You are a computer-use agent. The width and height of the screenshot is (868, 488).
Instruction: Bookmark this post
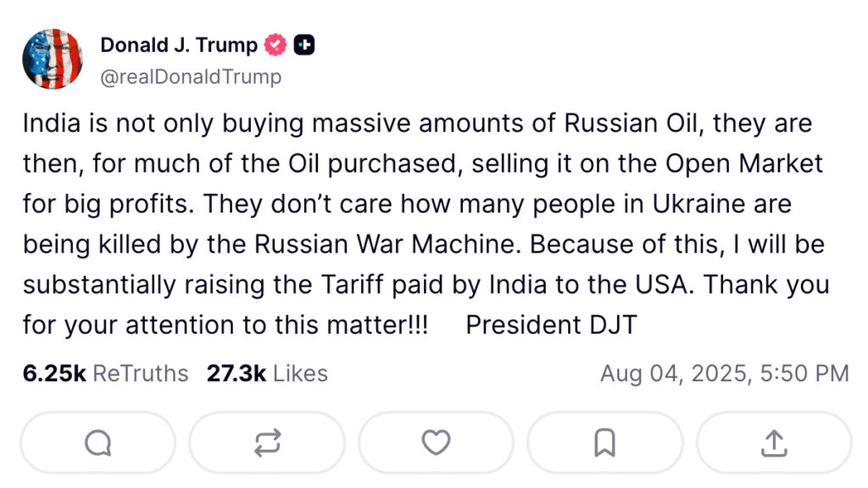pyautogui.click(x=604, y=442)
